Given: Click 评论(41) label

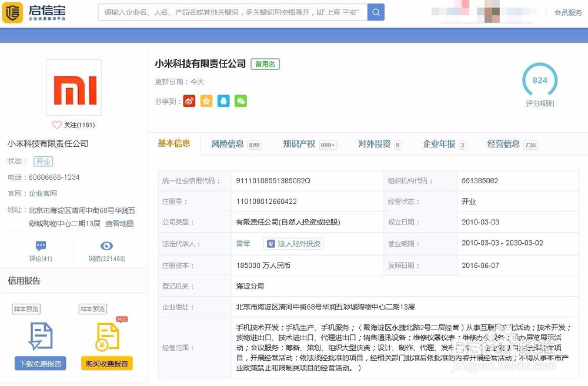Looking at the screenshot, I should point(41,259).
